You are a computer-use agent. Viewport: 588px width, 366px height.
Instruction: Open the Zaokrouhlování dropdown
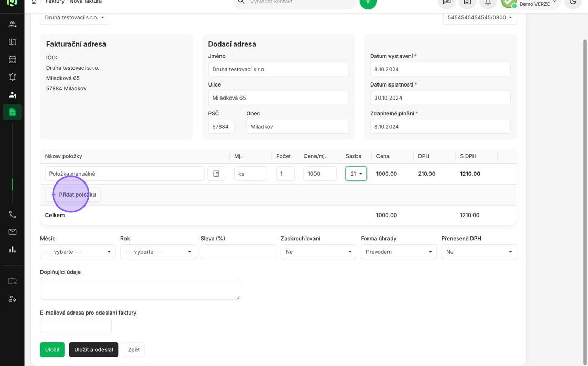(318, 252)
